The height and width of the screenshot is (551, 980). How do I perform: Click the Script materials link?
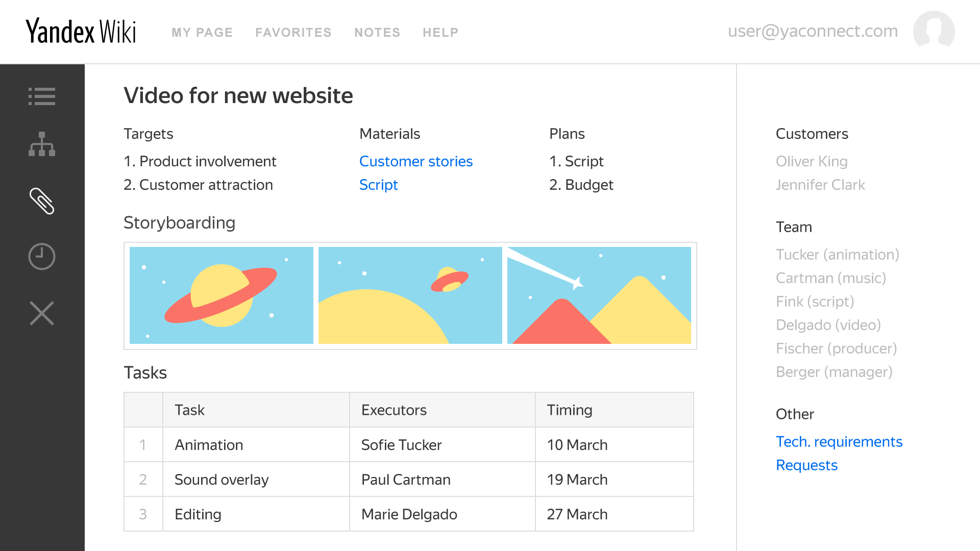(378, 185)
